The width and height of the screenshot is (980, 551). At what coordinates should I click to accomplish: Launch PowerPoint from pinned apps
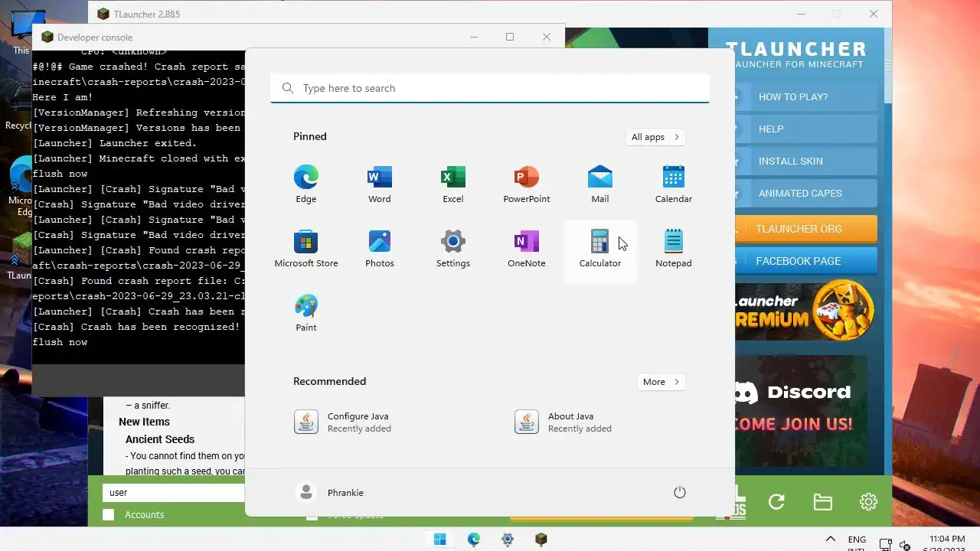(527, 185)
